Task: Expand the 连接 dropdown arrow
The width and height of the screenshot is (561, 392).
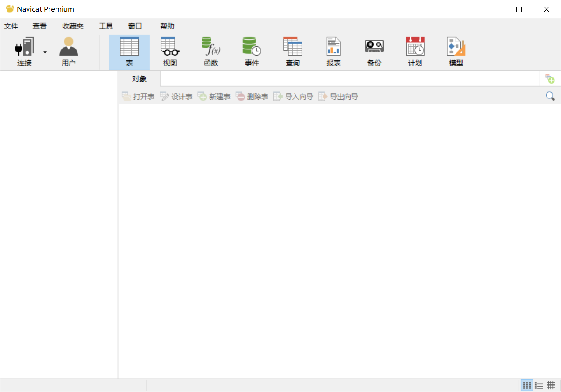Action: tap(45, 52)
